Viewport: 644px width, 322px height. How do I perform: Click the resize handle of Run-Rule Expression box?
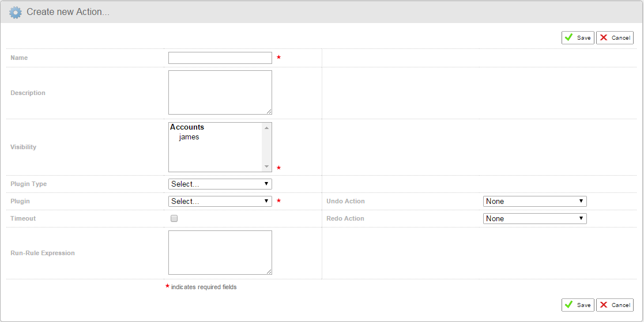coord(269,271)
